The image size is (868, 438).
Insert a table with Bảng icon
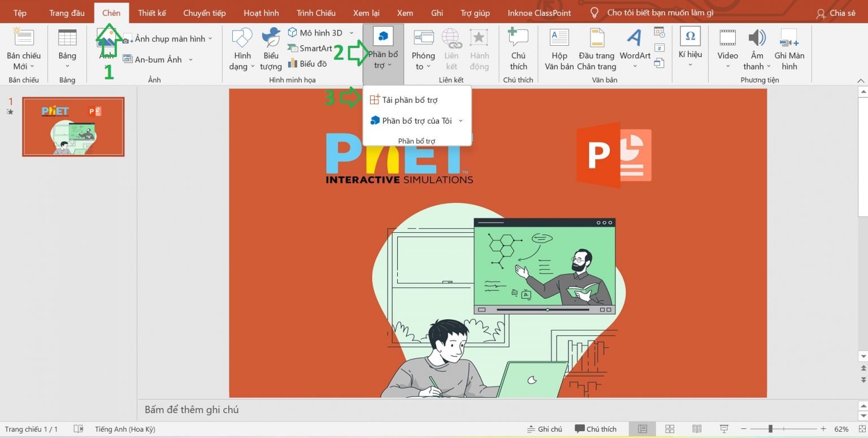[x=67, y=38]
